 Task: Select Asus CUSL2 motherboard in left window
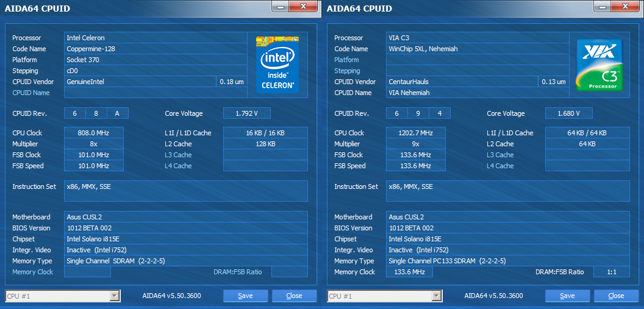186,217
